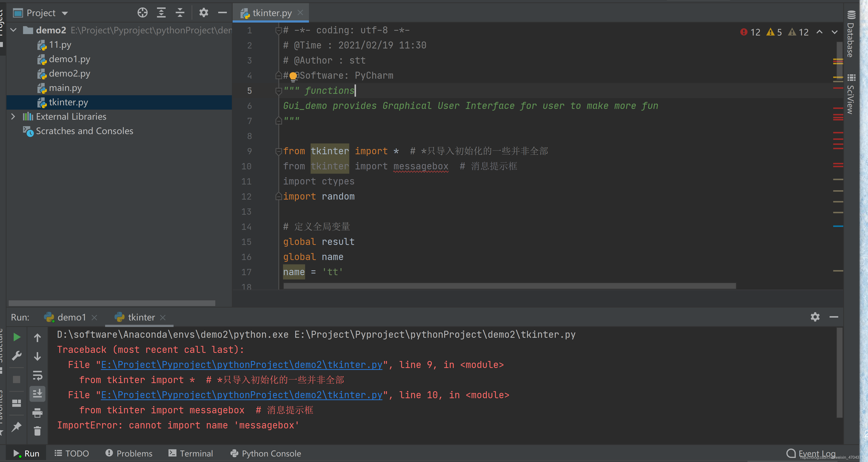
Task: Collapse the demo2 project folder
Action: tap(13, 30)
